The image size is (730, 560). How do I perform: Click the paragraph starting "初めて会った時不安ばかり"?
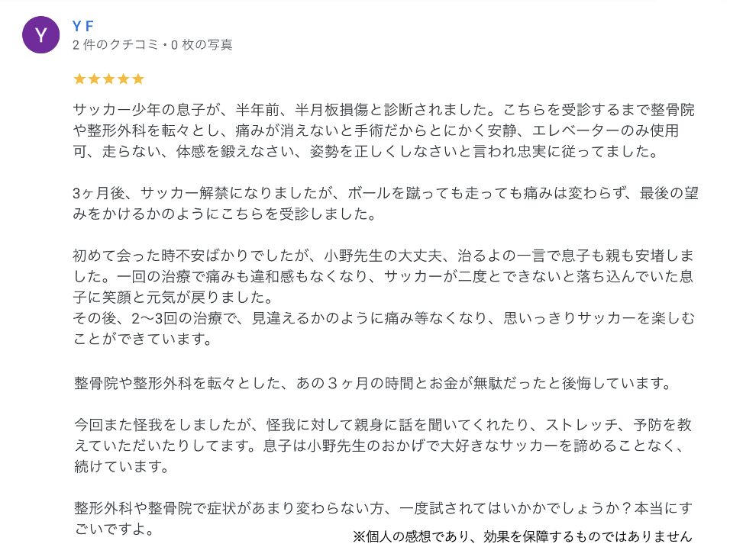tap(383, 276)
